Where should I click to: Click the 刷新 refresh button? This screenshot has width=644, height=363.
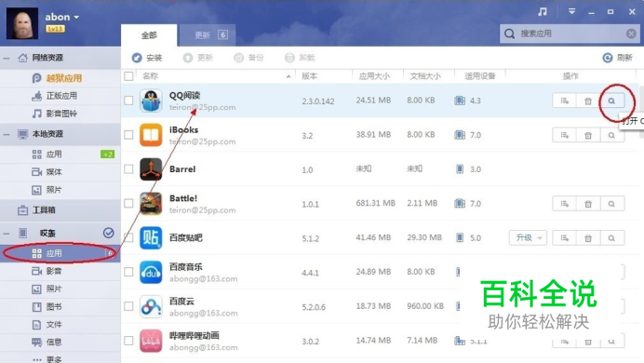[617, 58]
